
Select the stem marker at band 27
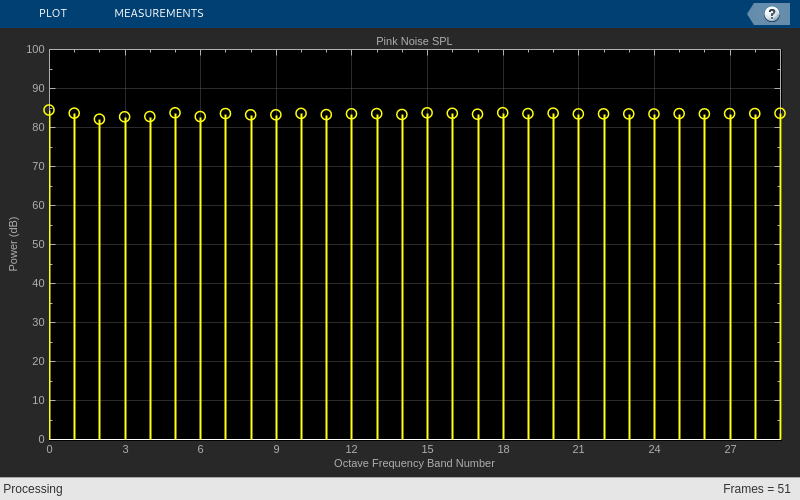pos(730,114)
